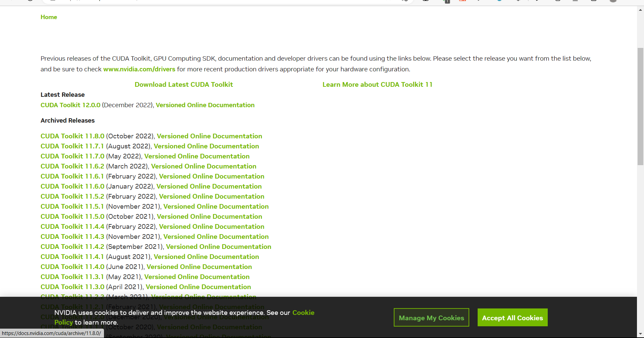
Task: Open Versioned Online Documentation for 11.5.2
Action: 212,196
